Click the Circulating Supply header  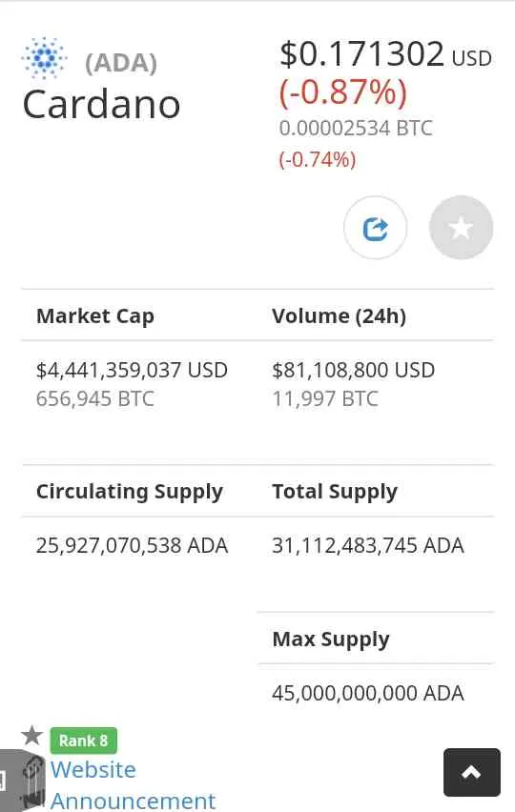(x=130, y=492)
